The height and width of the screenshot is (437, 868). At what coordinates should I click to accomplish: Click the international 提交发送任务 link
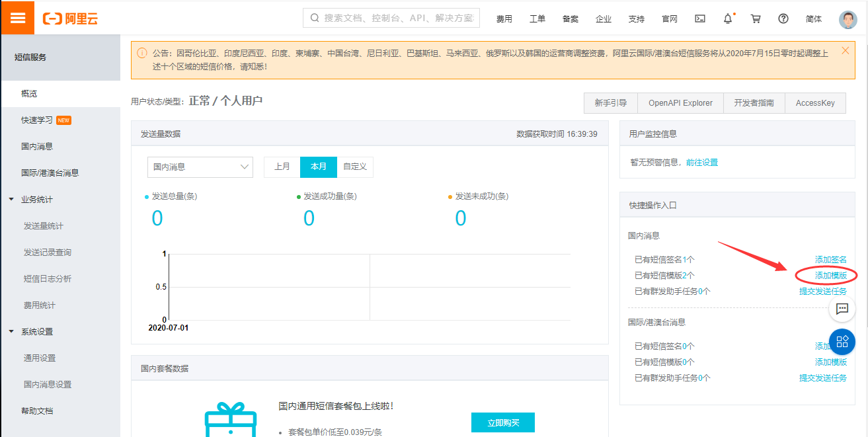tap(823, 378)
